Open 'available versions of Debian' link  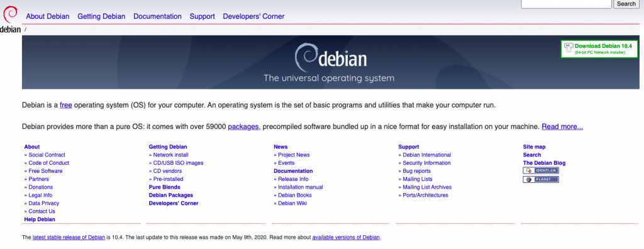coord(347,238)
